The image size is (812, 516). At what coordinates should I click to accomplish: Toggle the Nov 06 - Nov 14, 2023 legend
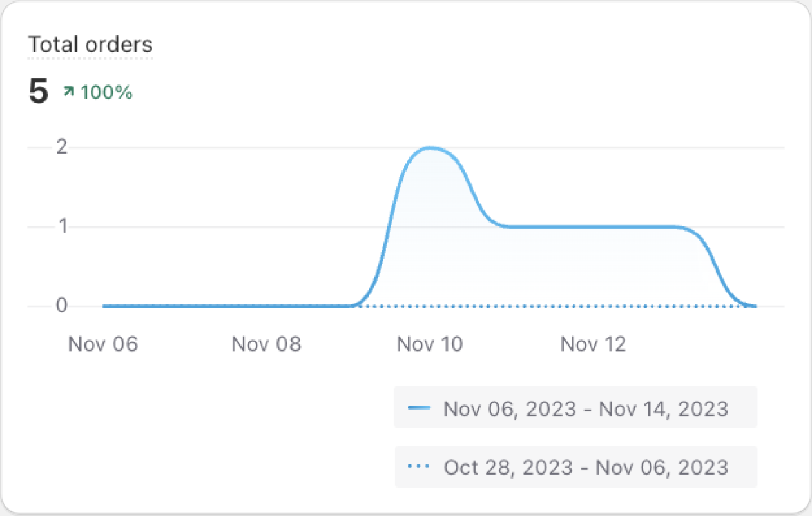tap(575, 408)
